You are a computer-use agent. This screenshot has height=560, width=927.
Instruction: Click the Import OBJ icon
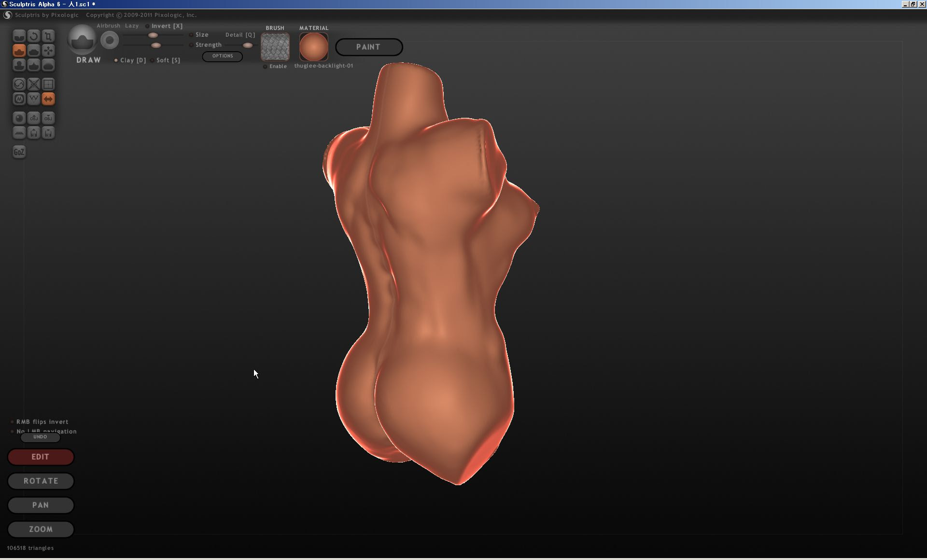tap(34, 118)
